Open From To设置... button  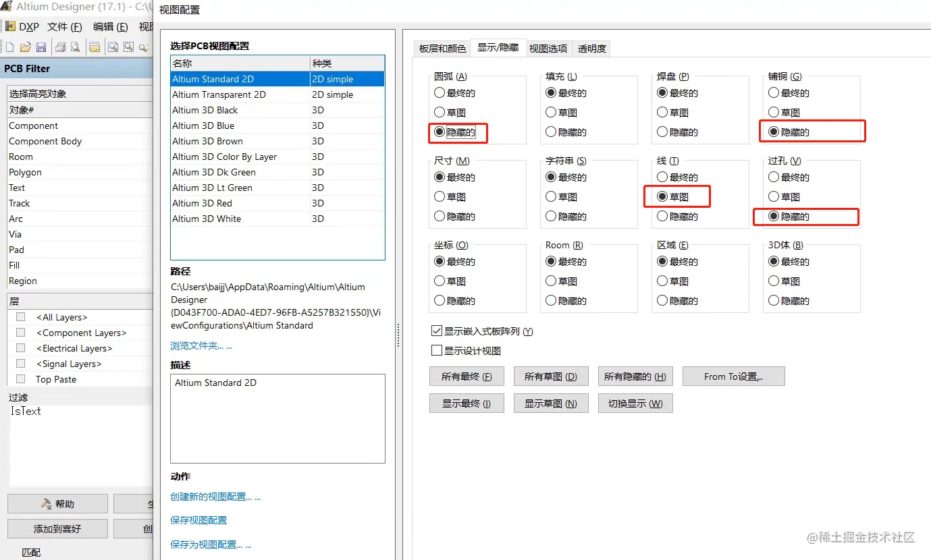click(x=734, y=376)
